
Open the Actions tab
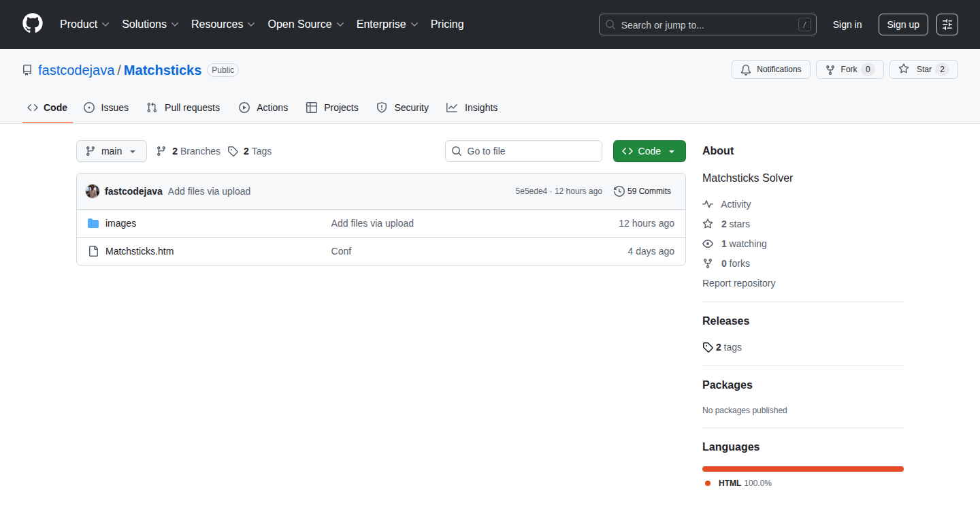click(x=263, y=108)
